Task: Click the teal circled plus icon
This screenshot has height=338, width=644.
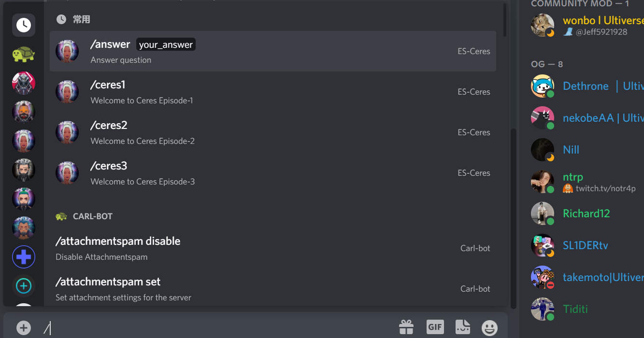Action: (x=23, y=286)
